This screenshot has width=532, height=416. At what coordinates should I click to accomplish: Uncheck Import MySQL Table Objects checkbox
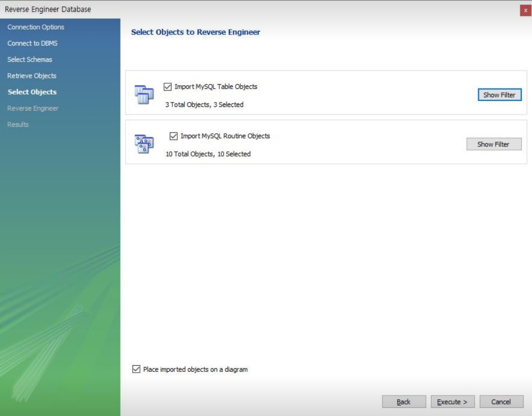tap(168, 87)
